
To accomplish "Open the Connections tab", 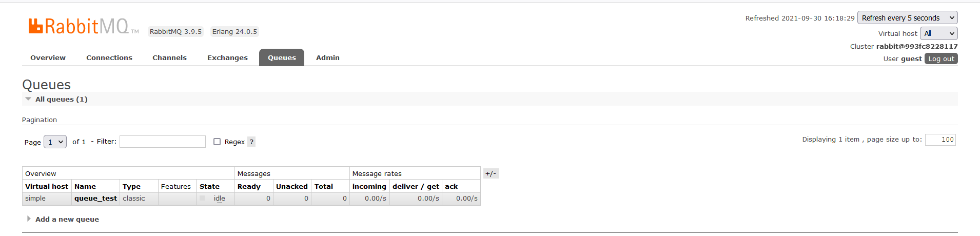I will pos(109,58).
